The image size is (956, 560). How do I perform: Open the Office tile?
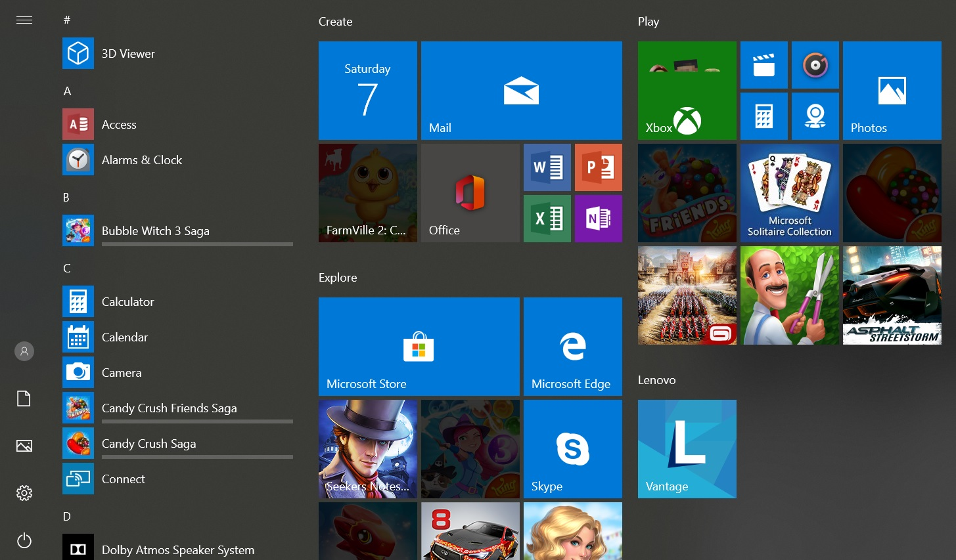(x=470, y=193)
